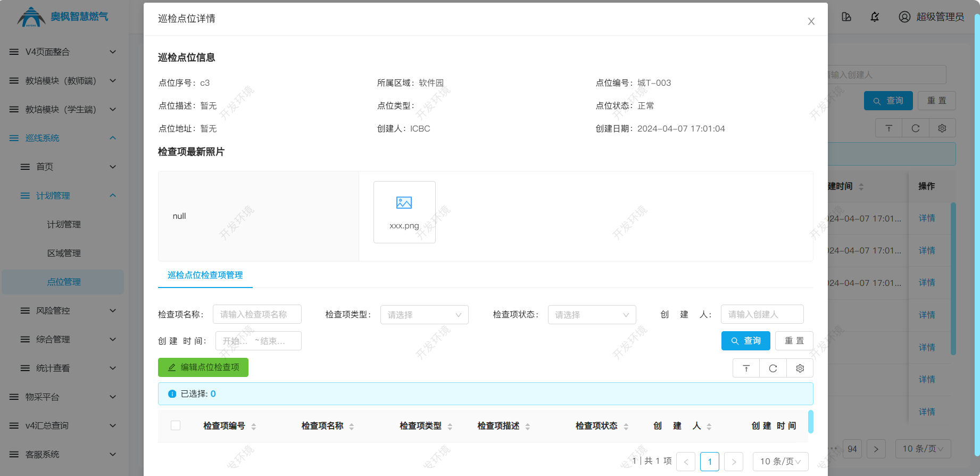Click background page density icon
980x476 pixels.
[x=888, y=128]
